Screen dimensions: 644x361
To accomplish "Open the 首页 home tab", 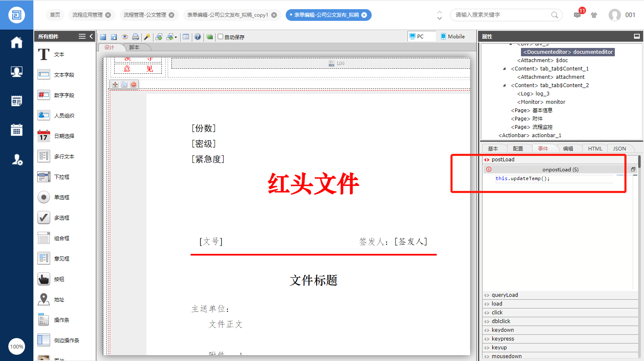I will [x=55, y=15].
